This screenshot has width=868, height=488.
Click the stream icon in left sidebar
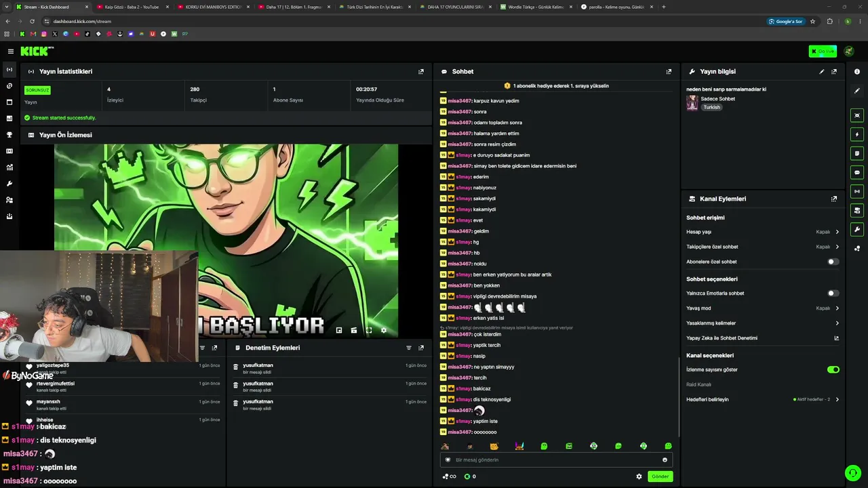click(x=9, y=70)
